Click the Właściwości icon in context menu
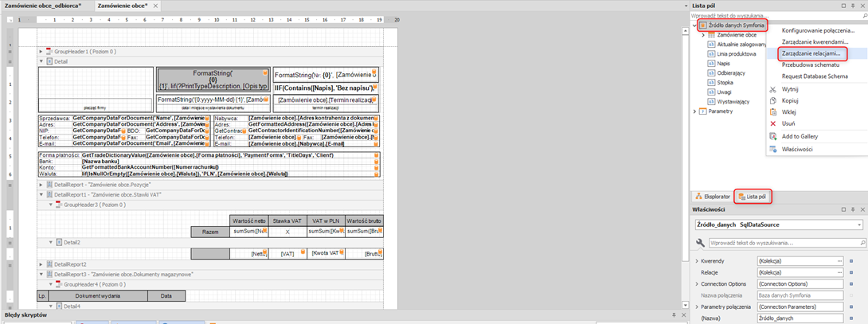868x324 pixels. [x=772, y=149]
